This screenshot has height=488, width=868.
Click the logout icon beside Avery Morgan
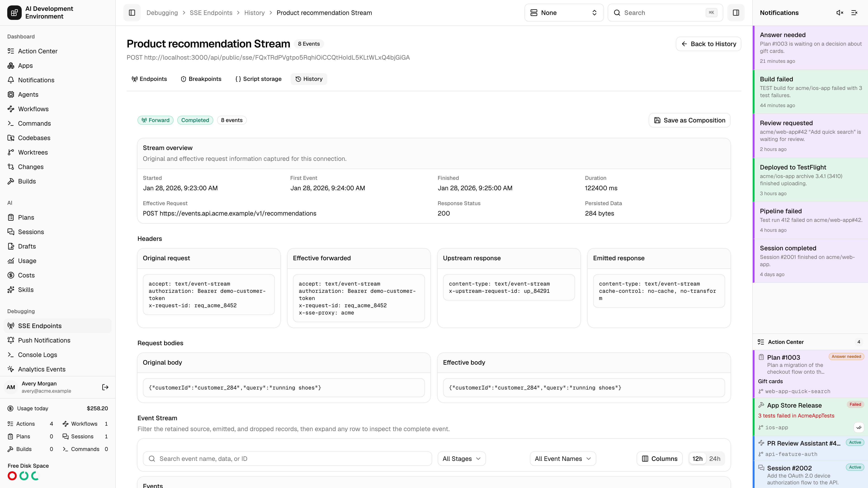(105, 387)
